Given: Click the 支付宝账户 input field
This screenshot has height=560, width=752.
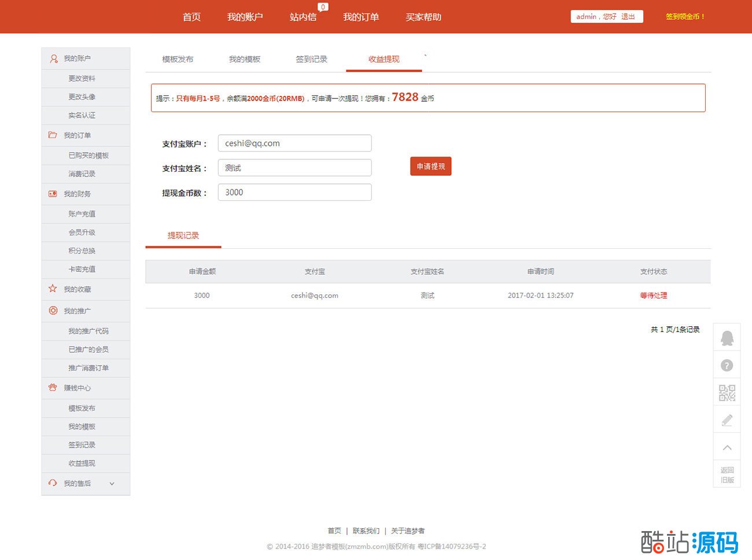Looking at the screenshot, I should [x=294, y=143].
